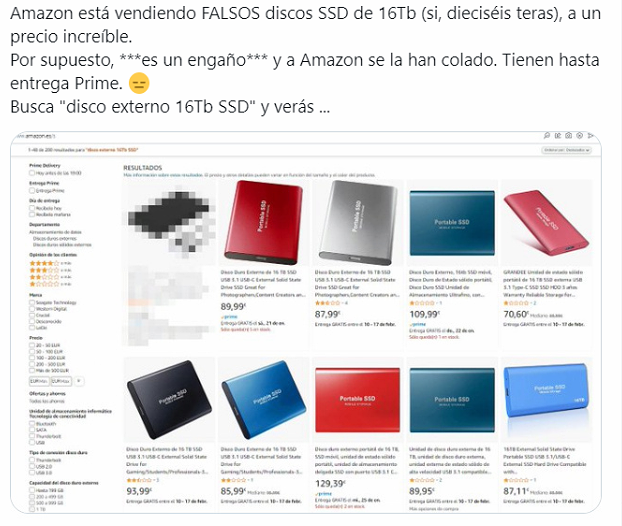Click the send arrow icon in browser toolbar
Image resolution: width=622 pixels, height=526 pixels.
coord(591,136)
